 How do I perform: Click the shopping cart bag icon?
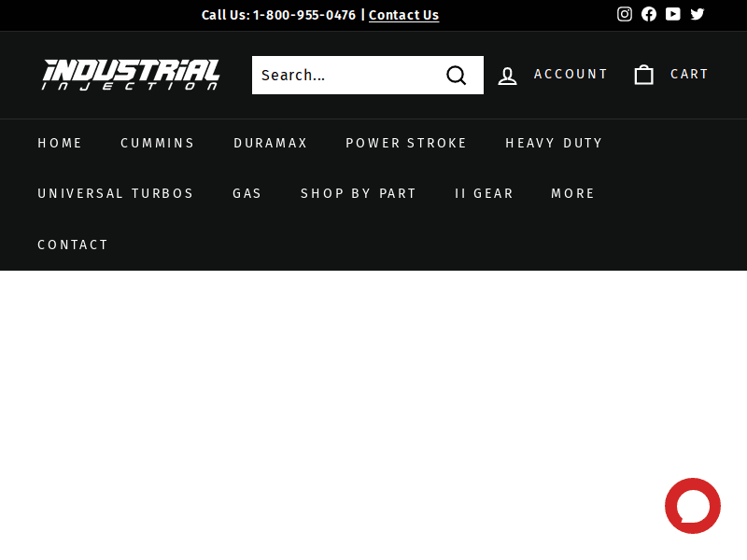(x=644, y=75)
